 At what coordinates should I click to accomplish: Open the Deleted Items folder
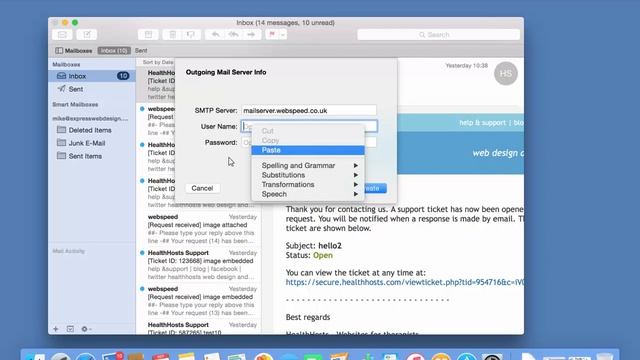pos(92,130)
